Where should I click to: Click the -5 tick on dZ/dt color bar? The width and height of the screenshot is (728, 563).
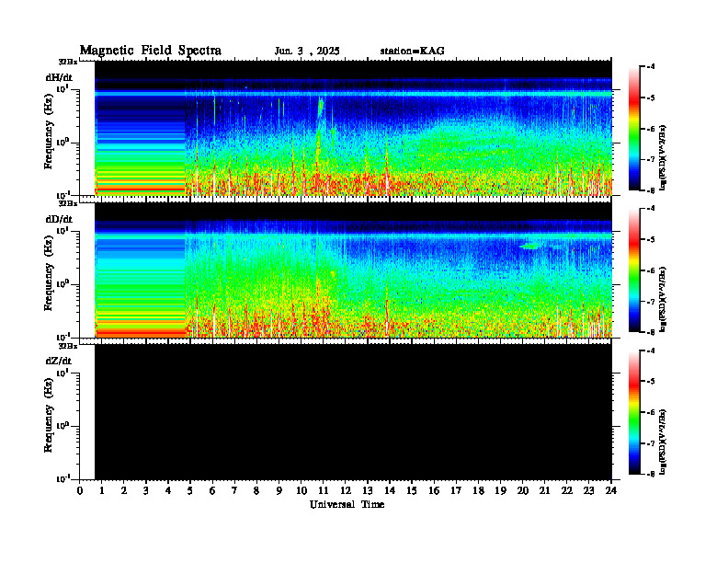click(651, 382)
